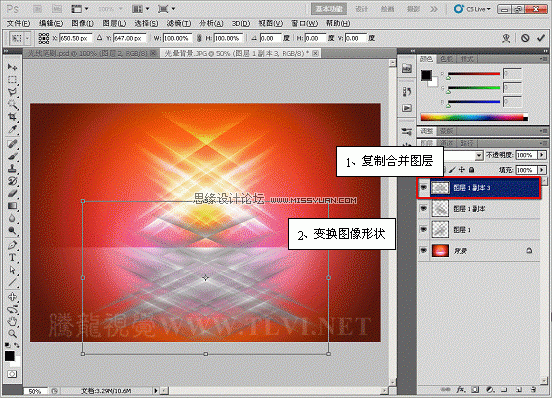Reset default foreground and background colors
The width and height of the screenshot is (552, 398).
tap(7, 345)
